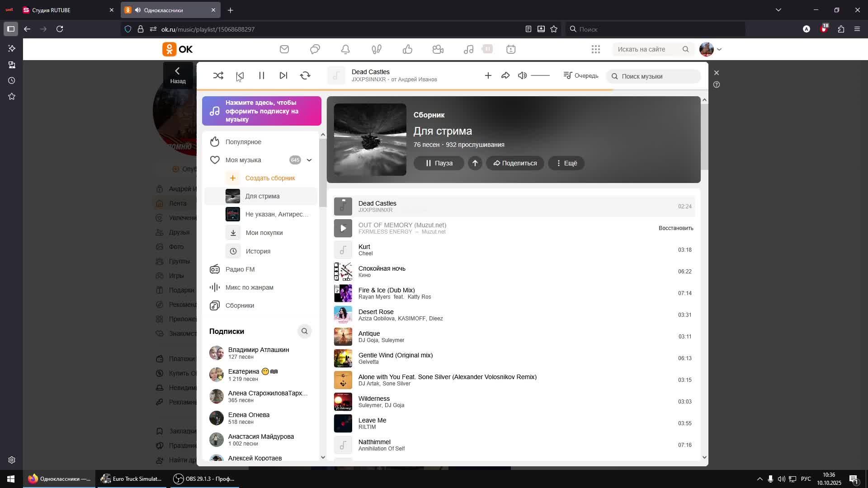The width and height of the screenshot is (868, 488).
Task: Pause the track in player bar
Action: point(261,75)
